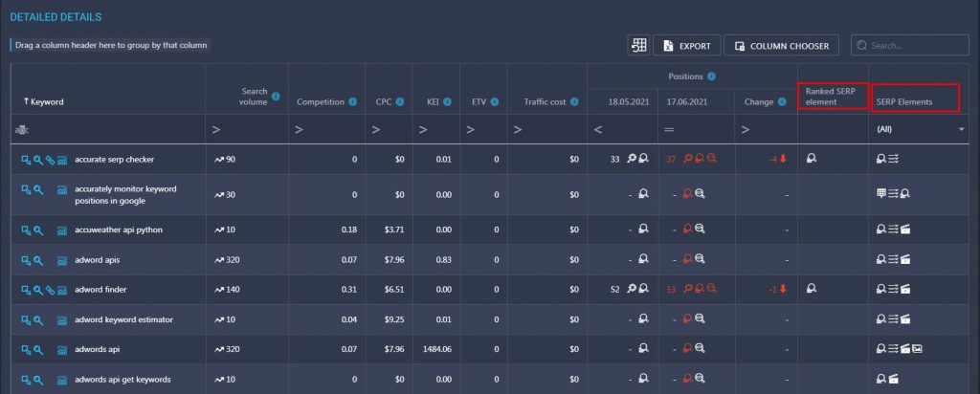Click the magnifier icon for accurate serp checker
This screenshot has height=394, width=980.
(x=38, y=160)
